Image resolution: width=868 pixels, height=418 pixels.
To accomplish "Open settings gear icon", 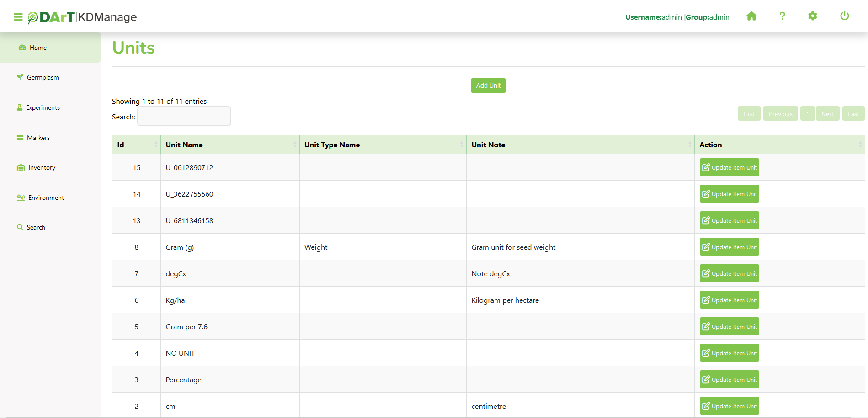I will point(812,16).
